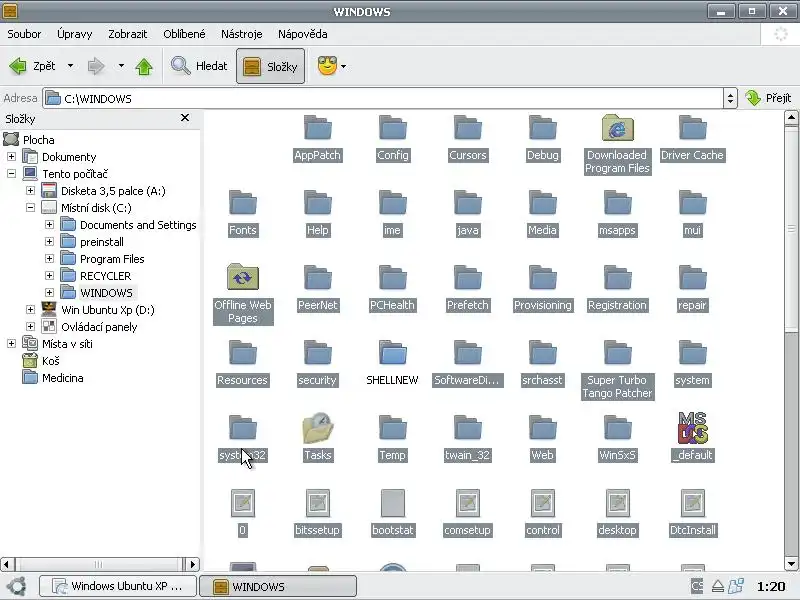The image size is (800, 600).
Task: Switch to Windows Ubuntu XP taskbar window
Action: coord(117,586)
